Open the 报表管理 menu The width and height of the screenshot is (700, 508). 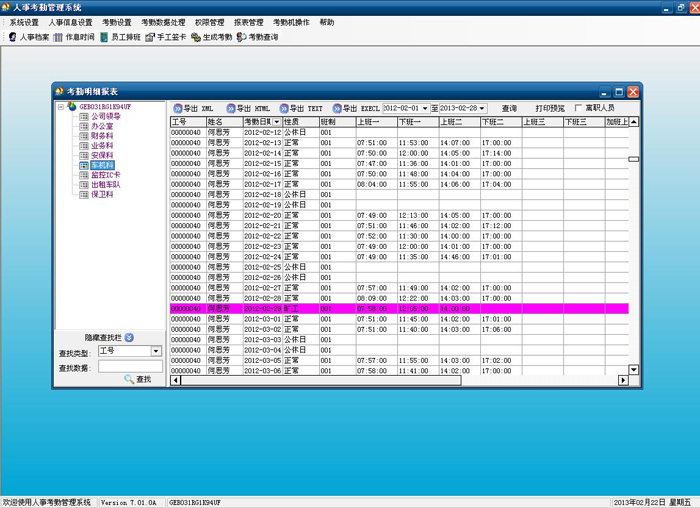tap(249, 22)
